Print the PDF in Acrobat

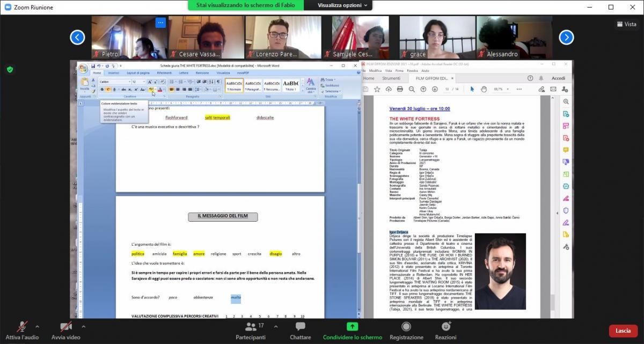click(400, 89)
